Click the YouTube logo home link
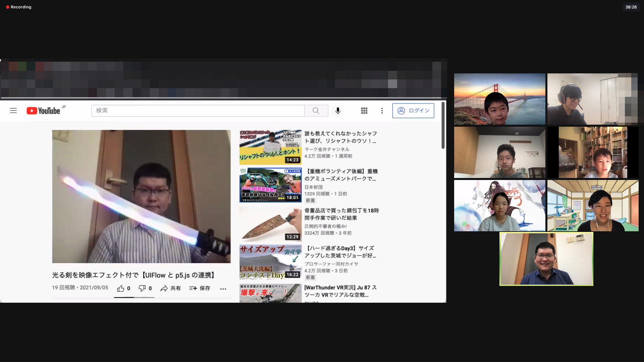The height and width of the screenshot is (362, 644). point(44,111)
